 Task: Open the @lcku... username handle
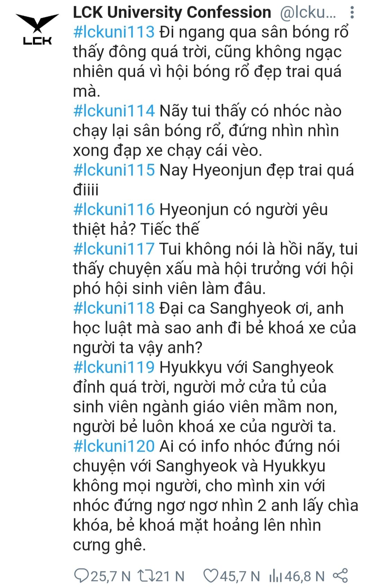308,13
